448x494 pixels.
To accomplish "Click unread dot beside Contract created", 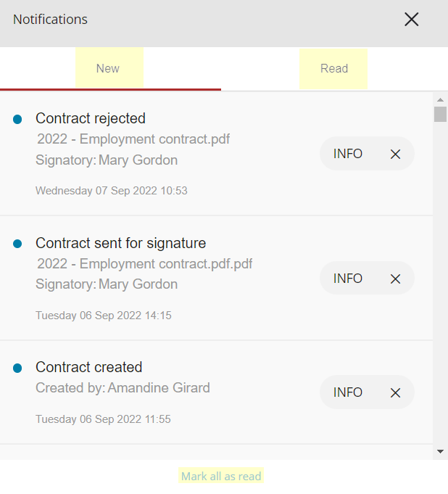I will (x=17, y=368).
